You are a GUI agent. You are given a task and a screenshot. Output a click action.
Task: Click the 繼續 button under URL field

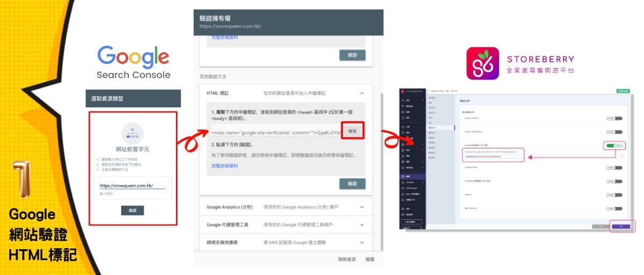pos(133,211)
